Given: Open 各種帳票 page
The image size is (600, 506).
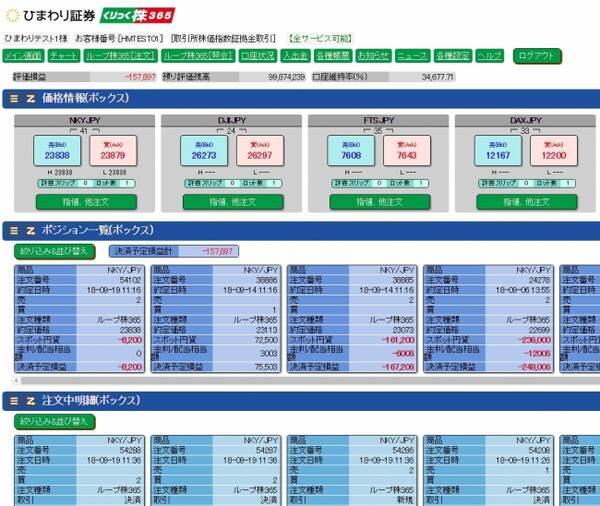Looking at the screenshot, I should 333,56.
